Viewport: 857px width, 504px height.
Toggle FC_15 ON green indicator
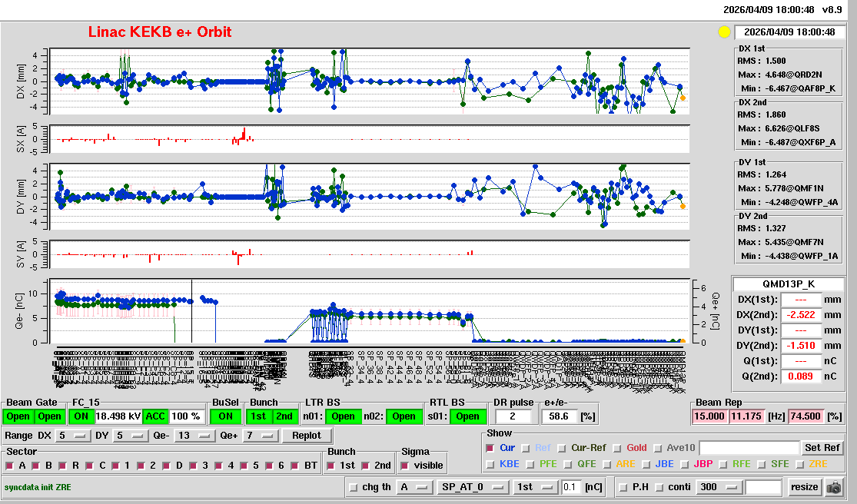81,416
